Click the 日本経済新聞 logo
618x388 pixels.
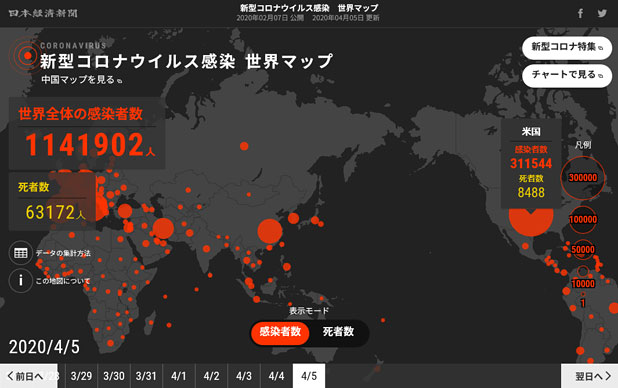(43, 13)
